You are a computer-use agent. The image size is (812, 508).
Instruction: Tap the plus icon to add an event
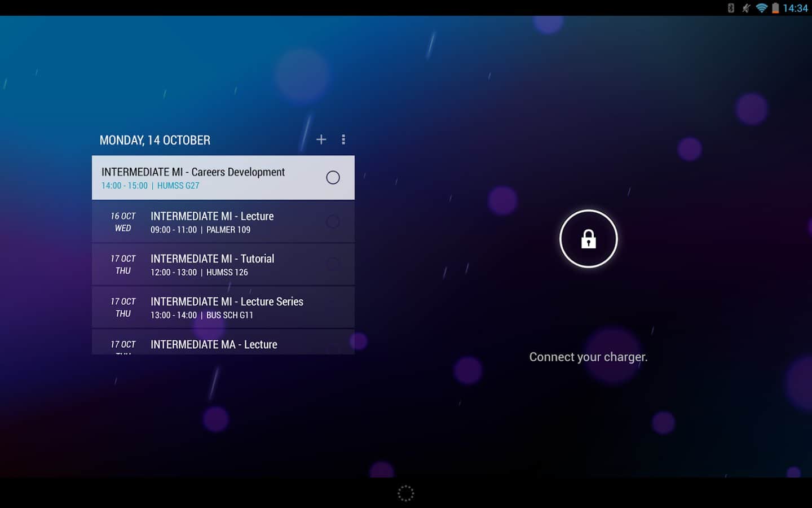click(x=321, y=139)
